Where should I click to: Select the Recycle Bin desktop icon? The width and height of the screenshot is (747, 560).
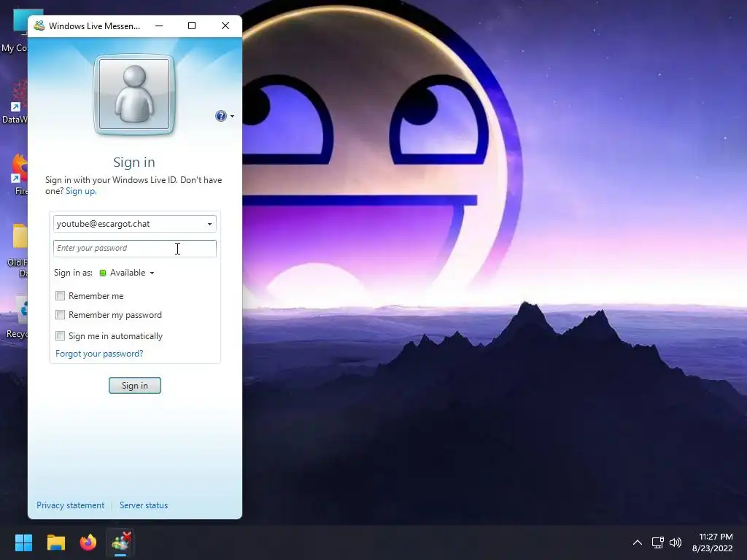click(17, 316)
